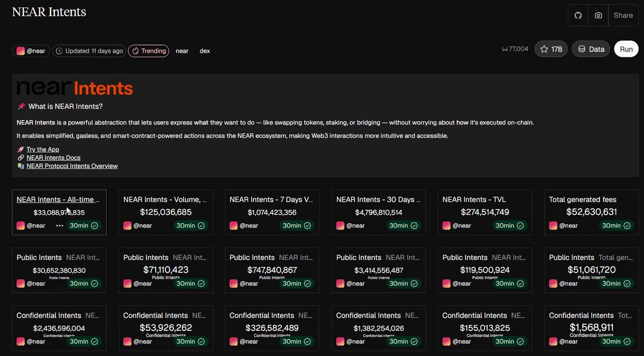The image size is (644, 356).
Task: Open the "Try the App" link
Action: [43, 150]
